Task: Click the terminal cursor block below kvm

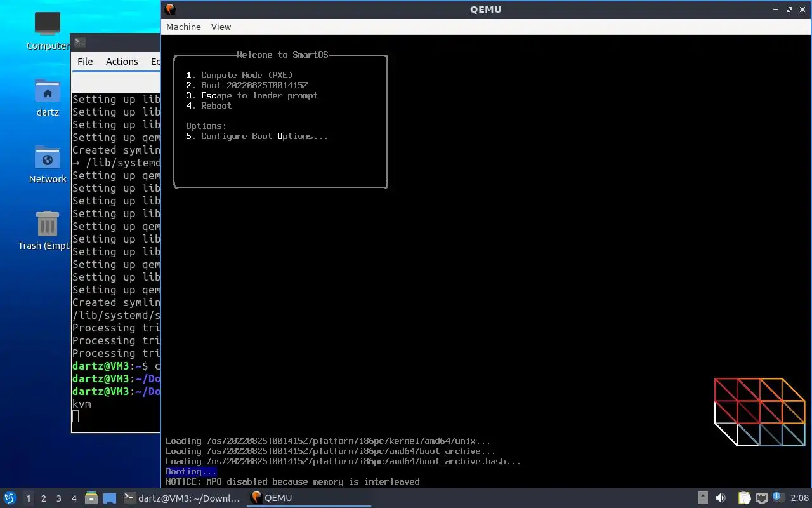Action: pos(75,417)
